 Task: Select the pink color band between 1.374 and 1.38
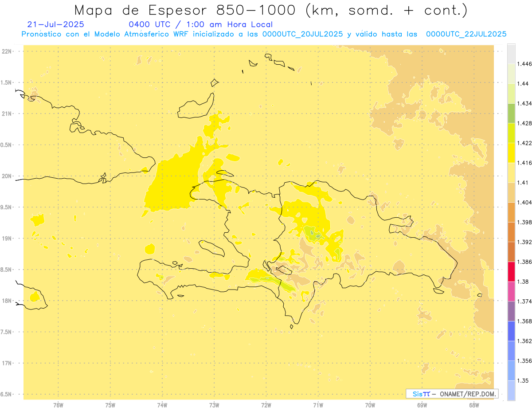pos(511,291)
